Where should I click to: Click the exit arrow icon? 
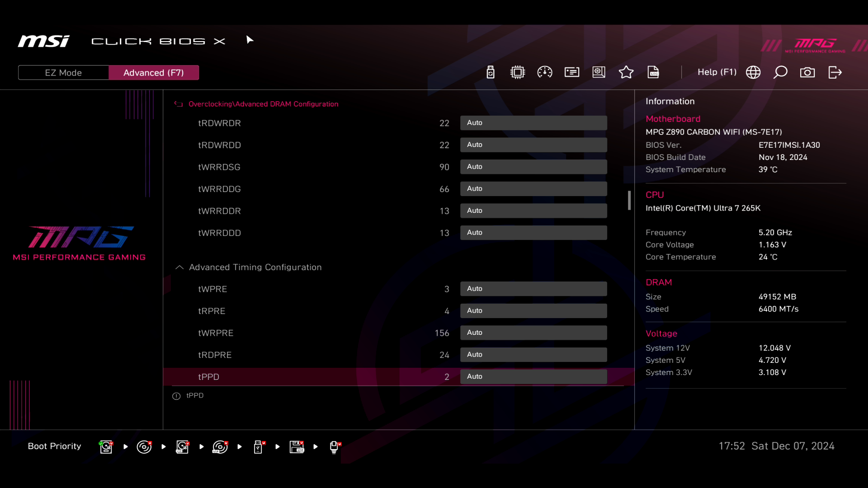click(x=835, y=72)
